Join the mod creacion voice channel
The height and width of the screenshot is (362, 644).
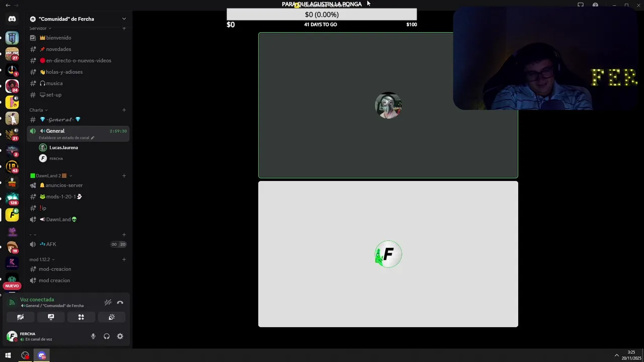click(78, 281)
